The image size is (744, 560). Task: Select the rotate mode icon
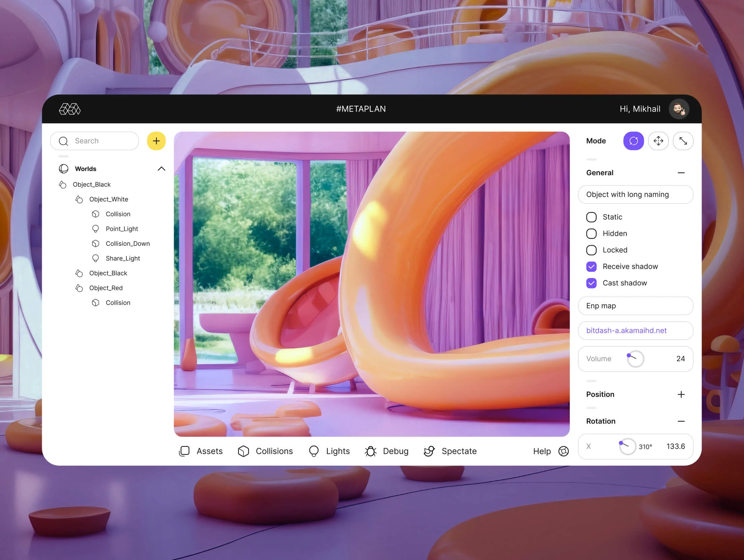[x=633, y=141]
